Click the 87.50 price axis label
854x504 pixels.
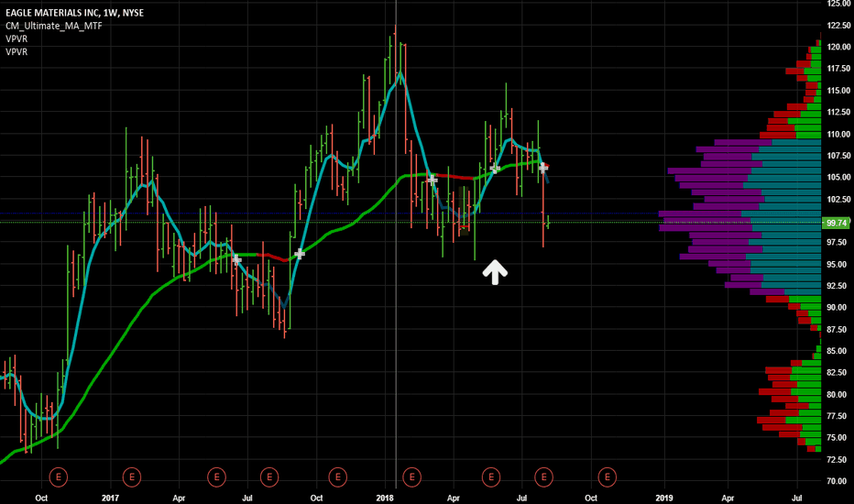coord(838,330)
